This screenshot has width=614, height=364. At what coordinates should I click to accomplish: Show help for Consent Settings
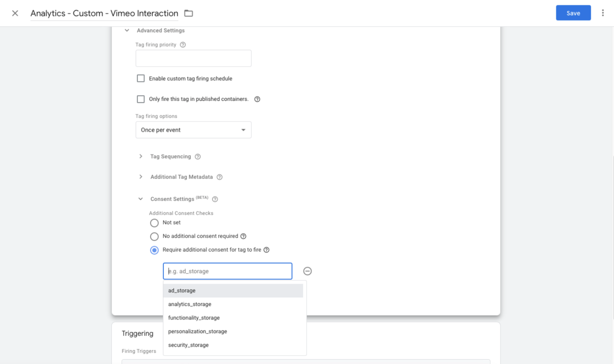click(x=215, y=199)
